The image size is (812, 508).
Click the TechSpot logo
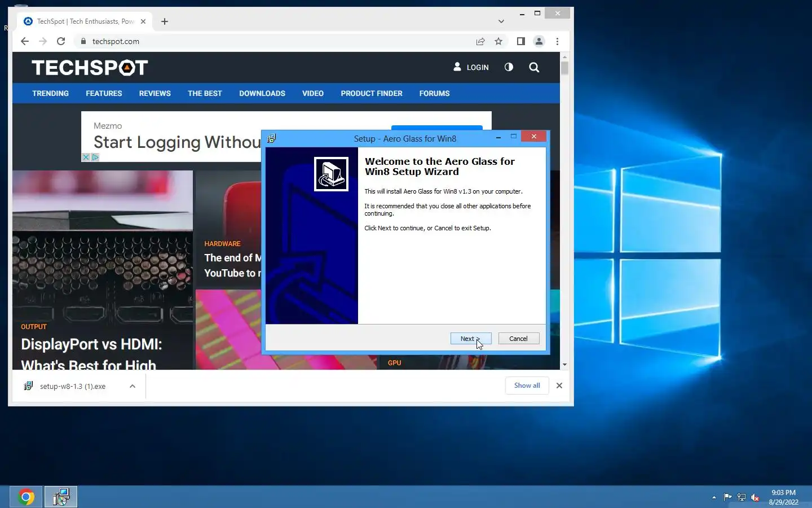(90, 68)
